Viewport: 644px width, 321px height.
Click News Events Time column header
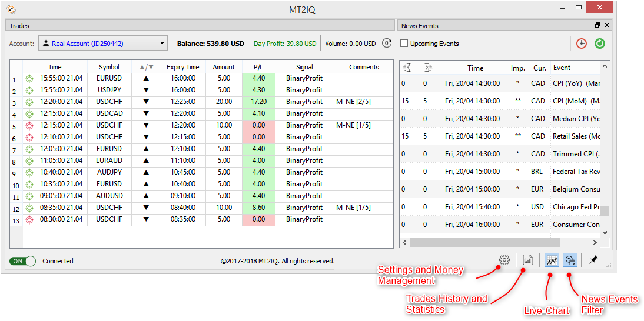(475, 68)
